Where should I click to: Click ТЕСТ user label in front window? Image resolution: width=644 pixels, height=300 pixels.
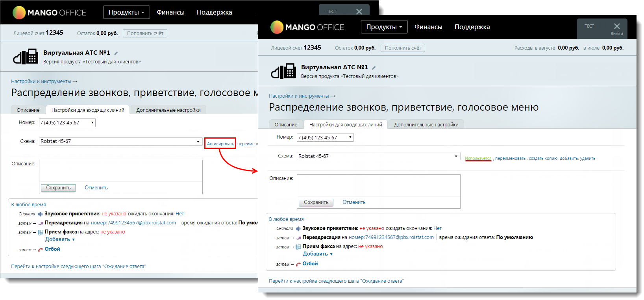[x=589, y=26]
